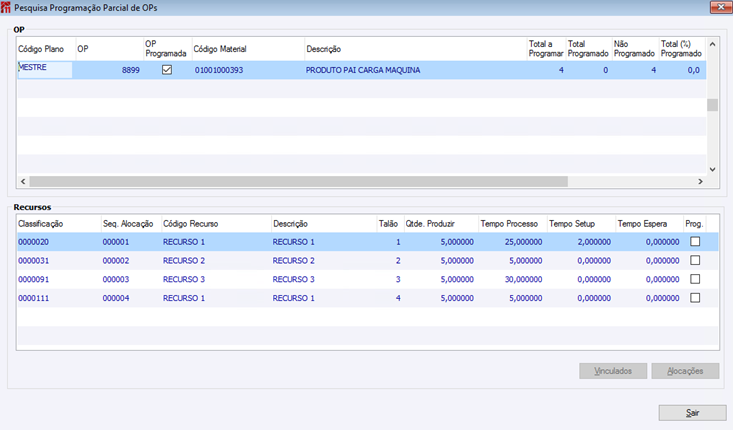Click the Sair button
The width and height of the screenshot is (733, 430).
tap(692, 412)
